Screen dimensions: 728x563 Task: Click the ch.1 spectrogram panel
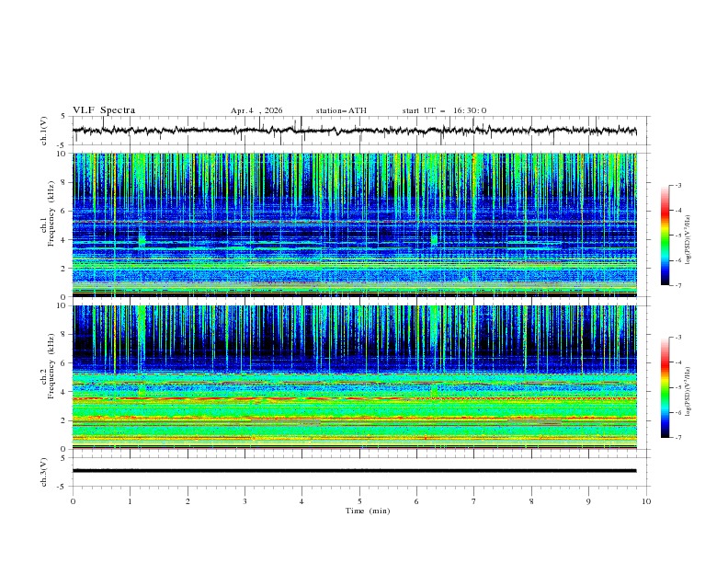click(x=354, y=224)
